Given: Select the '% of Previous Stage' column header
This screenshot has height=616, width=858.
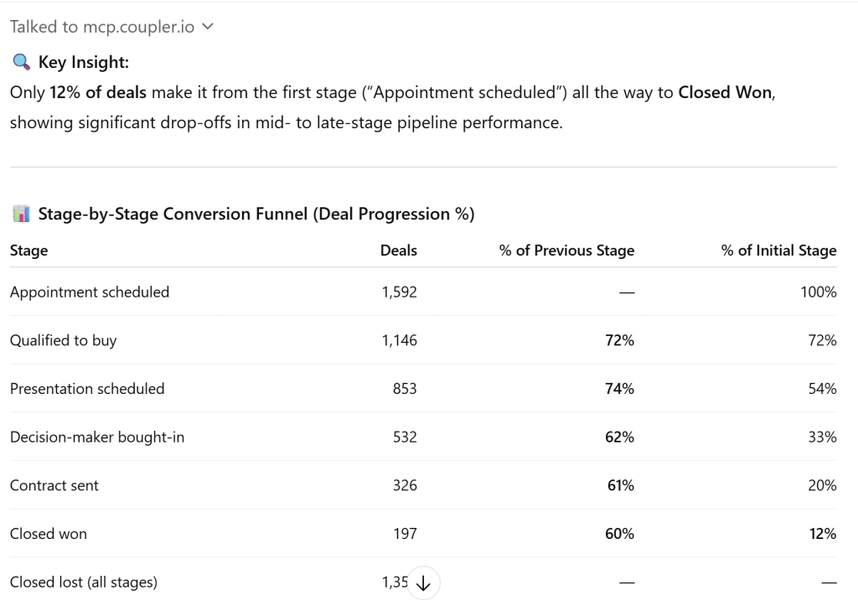Looking at the screenshot, I should pyautogui.click(x=566, y=251).
